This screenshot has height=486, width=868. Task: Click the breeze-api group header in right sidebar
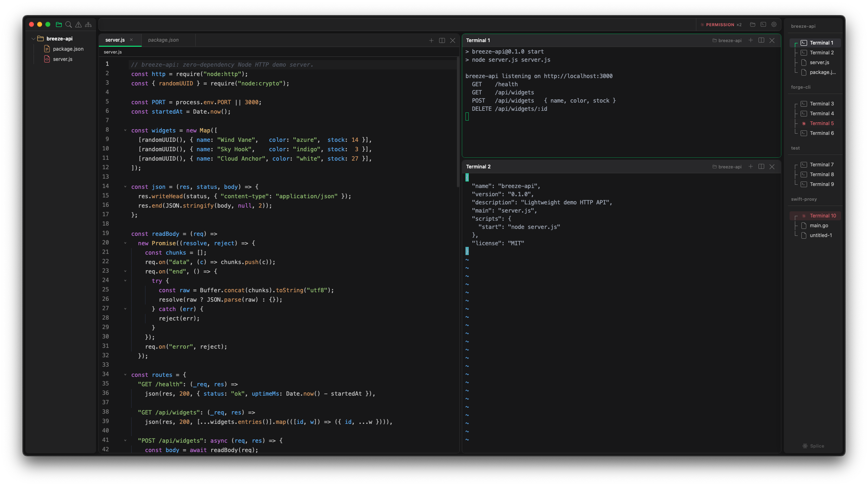tap(803, 26)
